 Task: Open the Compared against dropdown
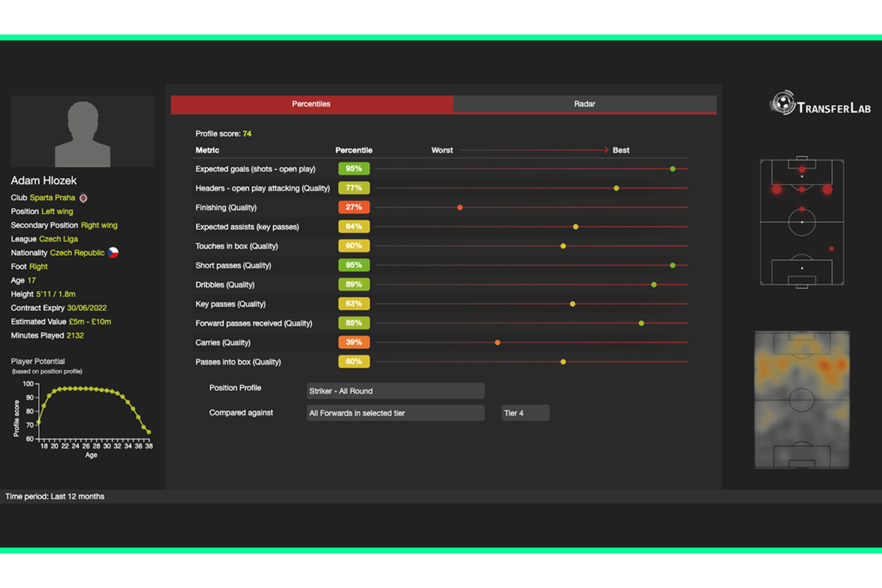click(x=396, y=413)
